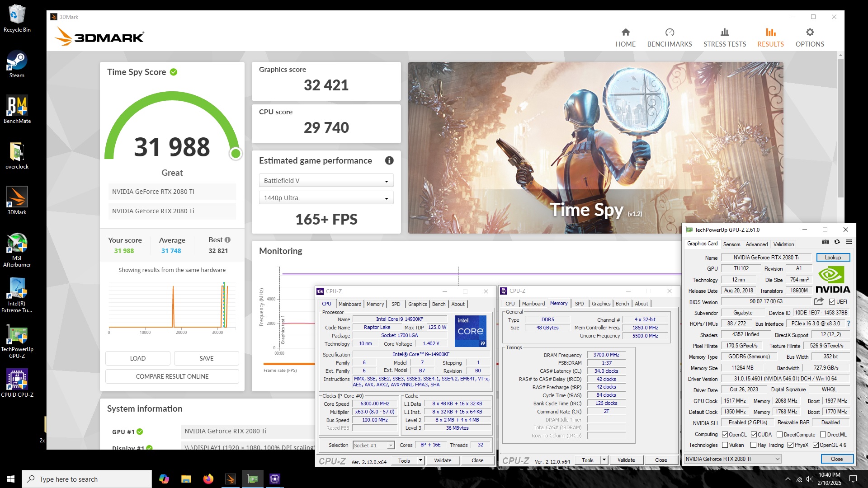Open the Socket #1 selection dropdown
Viewport: 868px width, 488px height.
point(373,446)
